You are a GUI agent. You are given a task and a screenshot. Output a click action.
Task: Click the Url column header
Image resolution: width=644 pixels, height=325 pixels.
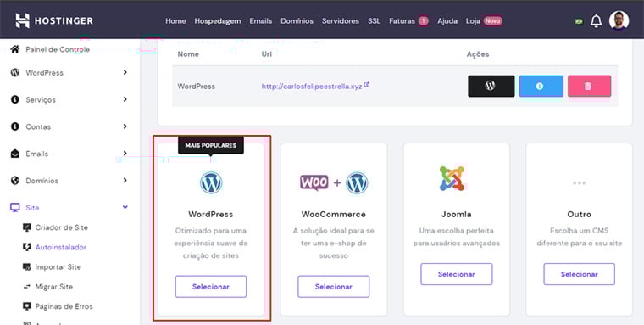click(x=267, y=54)
